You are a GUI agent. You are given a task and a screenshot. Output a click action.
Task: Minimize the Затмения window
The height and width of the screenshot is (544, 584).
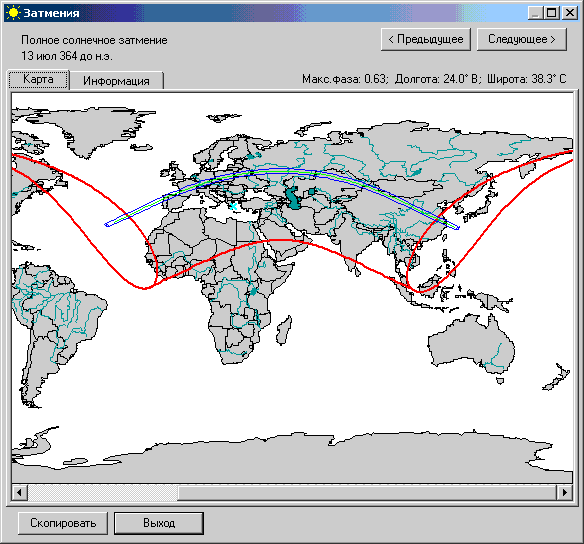tap(536, 13)
